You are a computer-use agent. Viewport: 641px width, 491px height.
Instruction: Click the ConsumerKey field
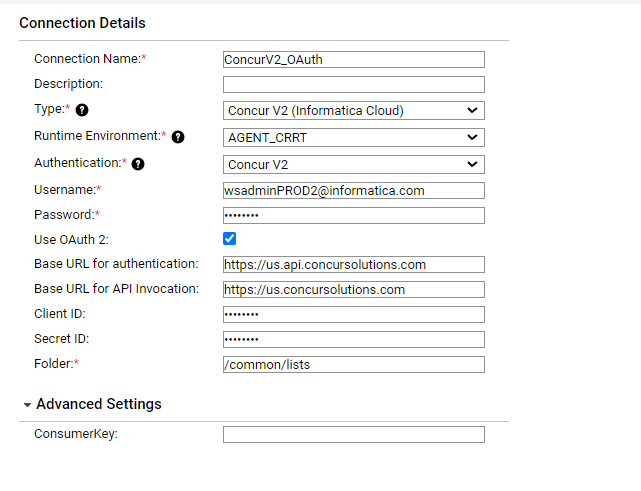354,435
